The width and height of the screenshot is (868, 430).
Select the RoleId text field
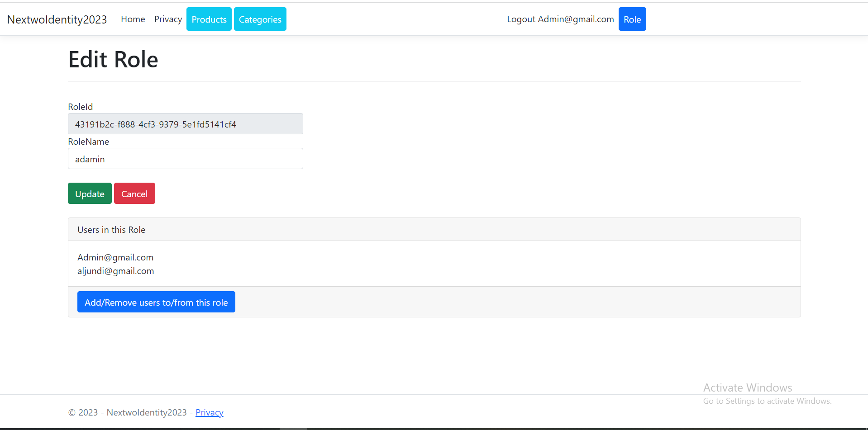tap(185, 123)
